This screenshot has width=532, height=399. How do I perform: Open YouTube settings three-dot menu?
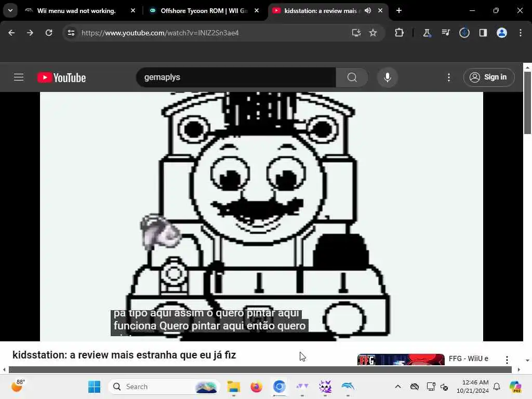pyautogui.click(x=448, y=77)
